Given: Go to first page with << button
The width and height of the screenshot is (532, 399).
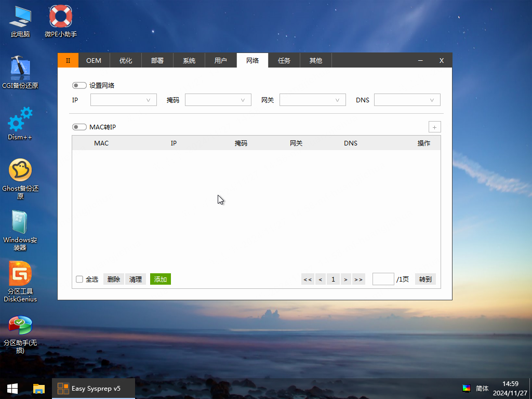Looking at the screenshot, I should [x=308, y=279].
